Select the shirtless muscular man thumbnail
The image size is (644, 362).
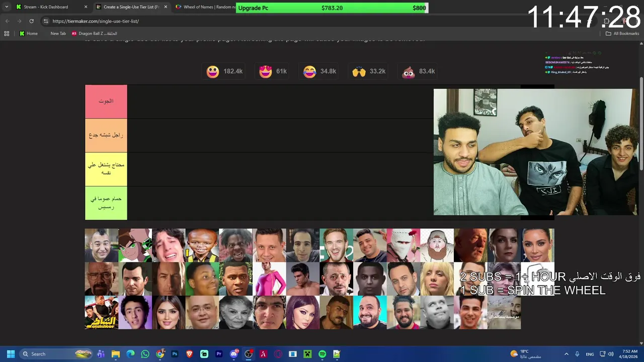(x=303, y=279)
